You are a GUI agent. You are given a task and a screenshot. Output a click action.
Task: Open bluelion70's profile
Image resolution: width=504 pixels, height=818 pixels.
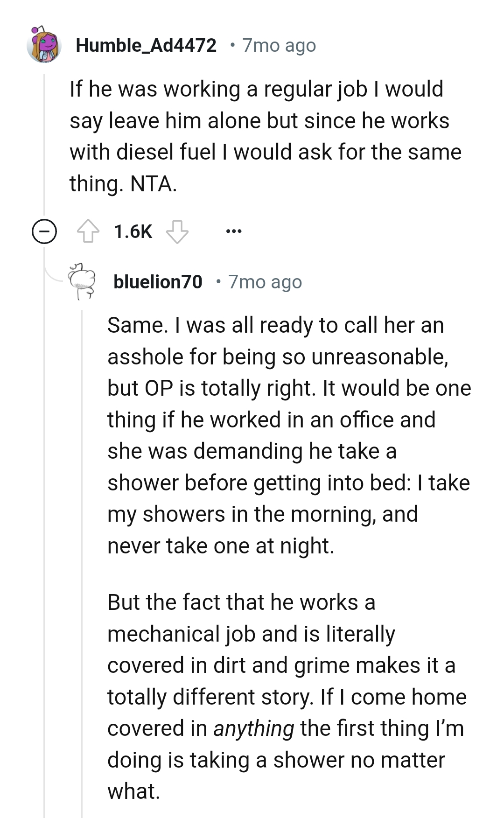[158, 282]
